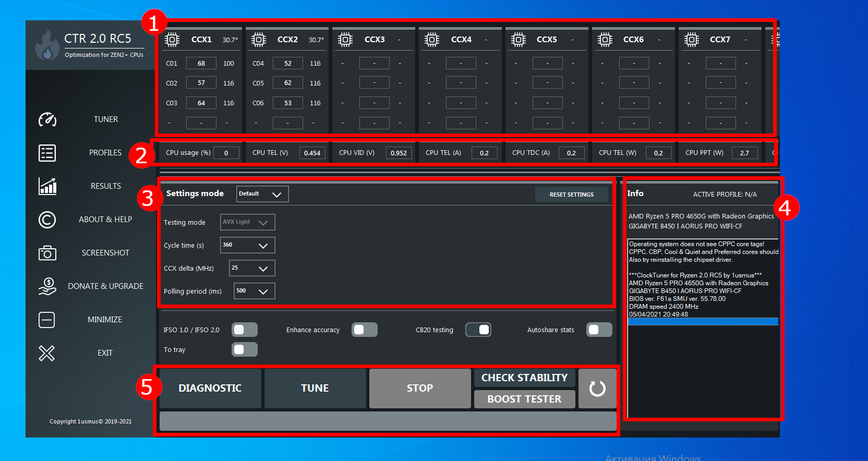Click the CCX1 chip icon
The width and height of the screenshot is (868, 461).
[x=172, y=40]
